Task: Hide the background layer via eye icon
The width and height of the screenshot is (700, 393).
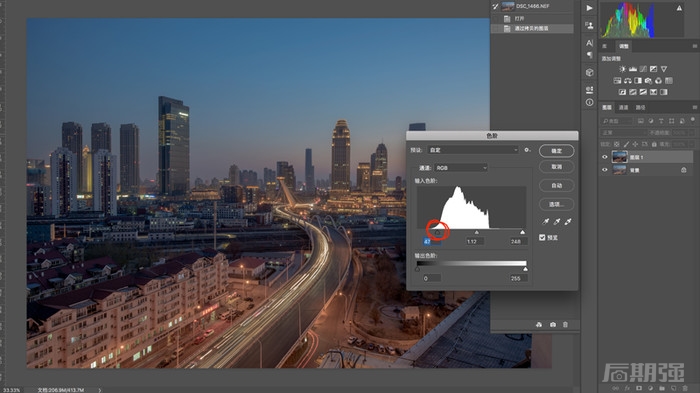Action: tap(605, 170)
